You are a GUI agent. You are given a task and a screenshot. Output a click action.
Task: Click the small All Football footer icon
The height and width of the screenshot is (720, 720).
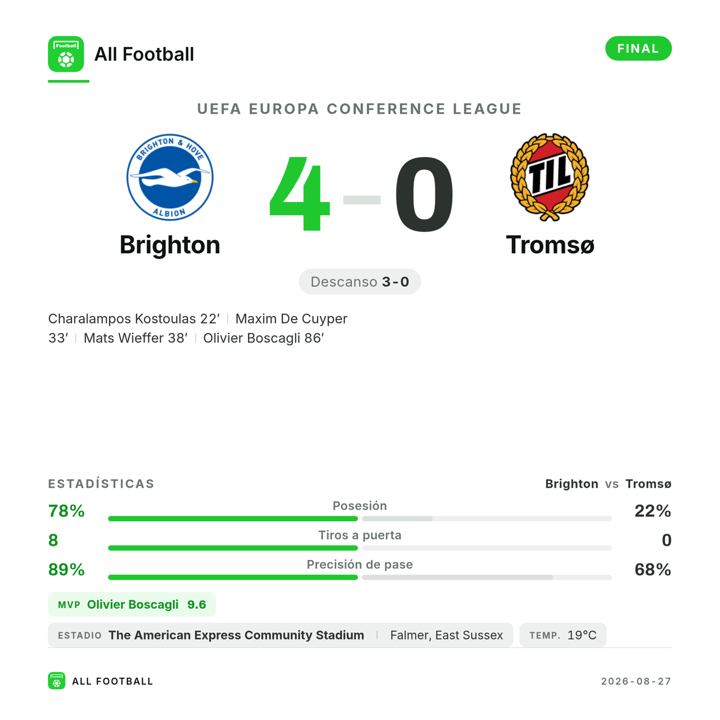tap(56, 681)
